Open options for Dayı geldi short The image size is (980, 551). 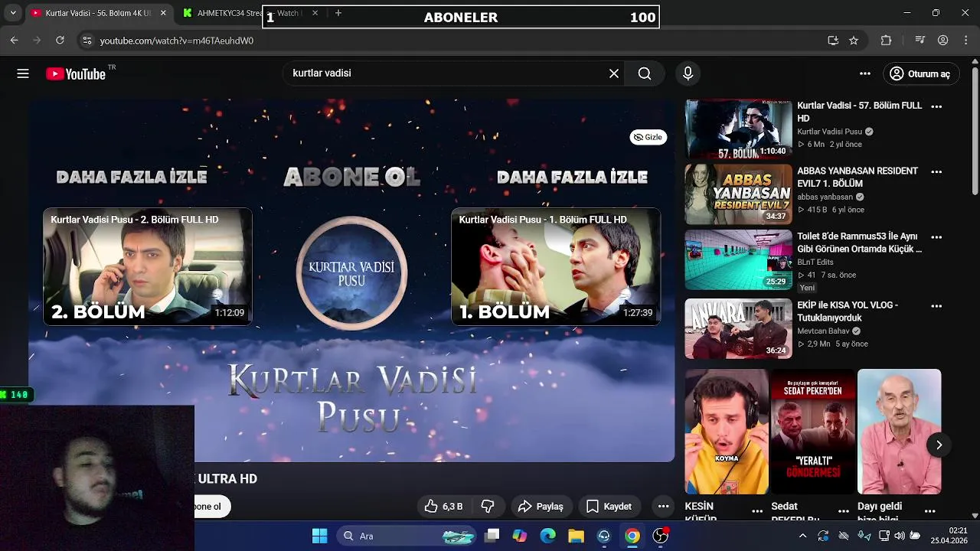[x=930, y=511]
